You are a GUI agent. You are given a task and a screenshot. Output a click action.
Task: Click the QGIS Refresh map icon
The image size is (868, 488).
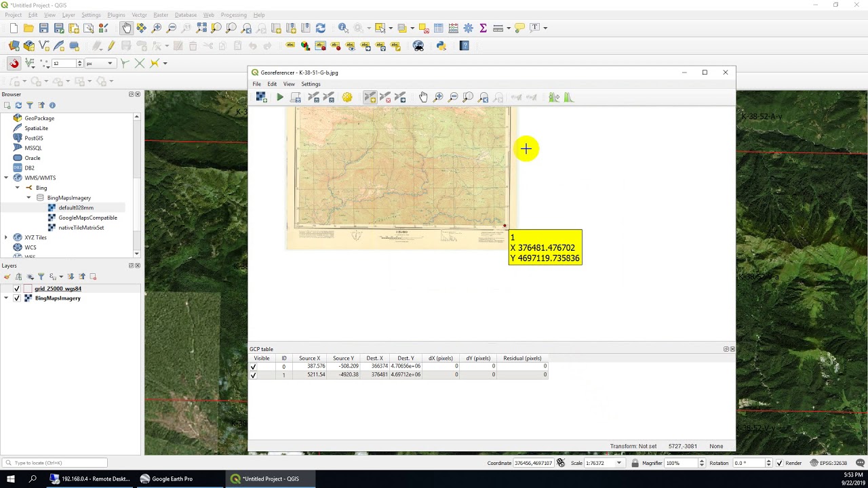point(321,28)
